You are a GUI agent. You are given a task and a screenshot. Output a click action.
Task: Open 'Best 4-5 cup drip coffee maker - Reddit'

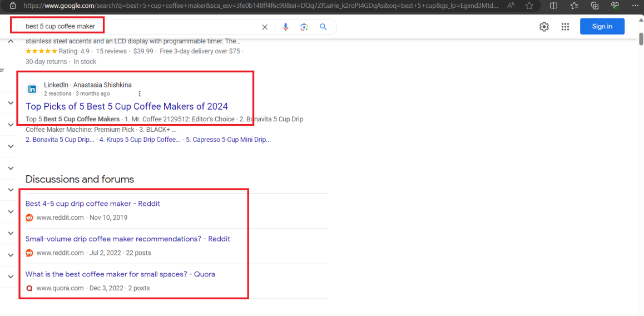point(93,204)
